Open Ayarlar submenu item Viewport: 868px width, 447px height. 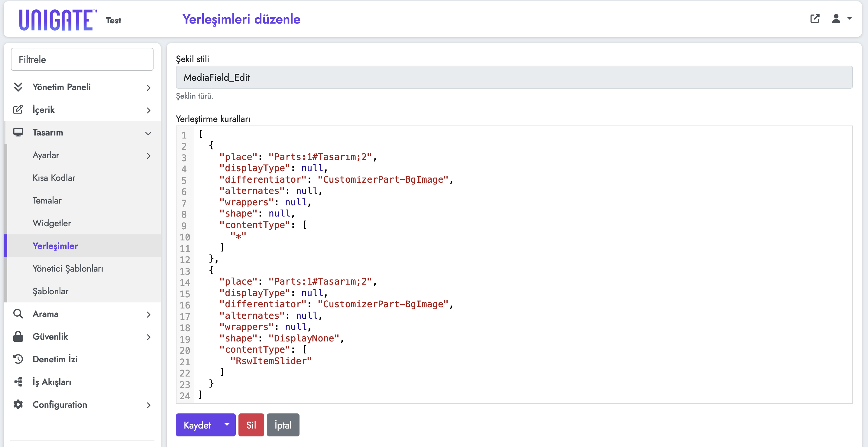pos(46,155)
